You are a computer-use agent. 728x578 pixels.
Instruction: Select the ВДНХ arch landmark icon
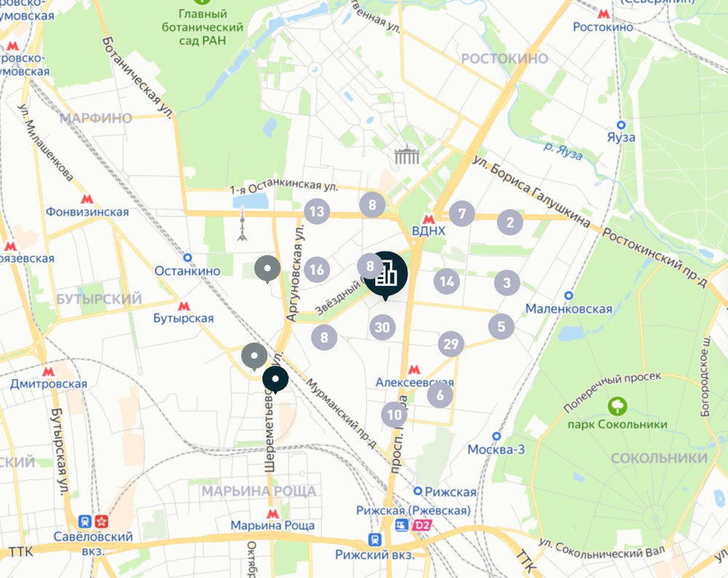[x=407, y=155]
